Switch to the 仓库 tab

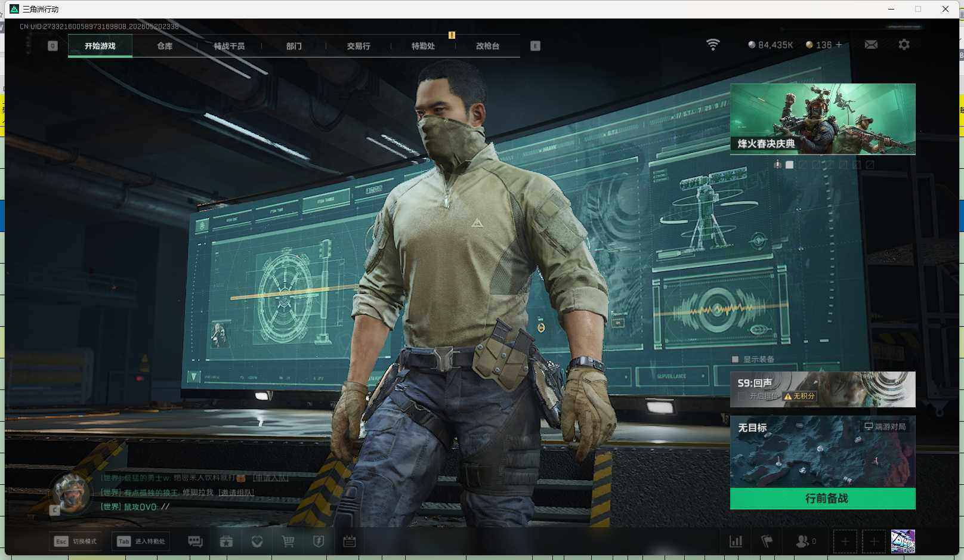coord(165,46)
